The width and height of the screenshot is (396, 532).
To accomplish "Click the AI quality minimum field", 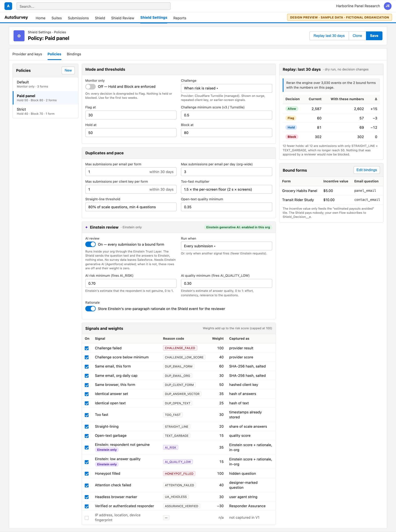I will pos(226,283).
